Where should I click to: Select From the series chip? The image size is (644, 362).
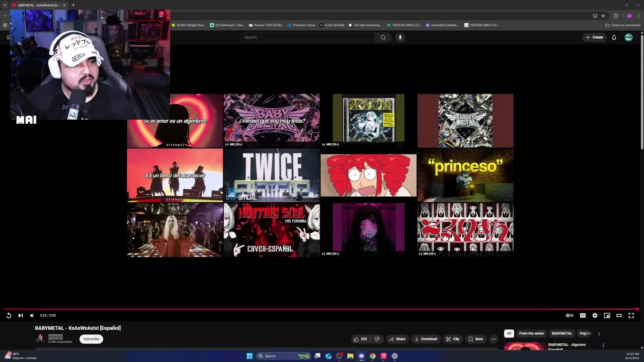[x=531, y=333]
